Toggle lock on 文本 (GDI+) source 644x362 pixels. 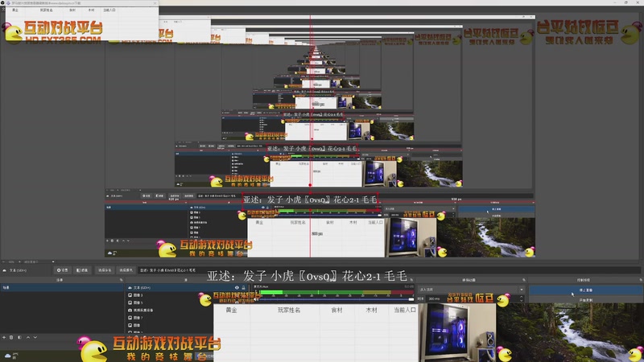pos(244,288)
